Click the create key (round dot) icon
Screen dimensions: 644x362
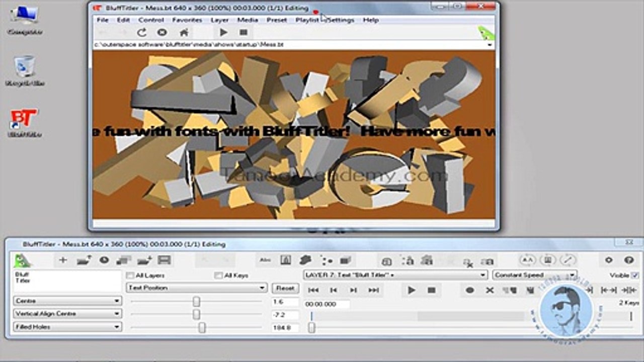click(470, 290)
